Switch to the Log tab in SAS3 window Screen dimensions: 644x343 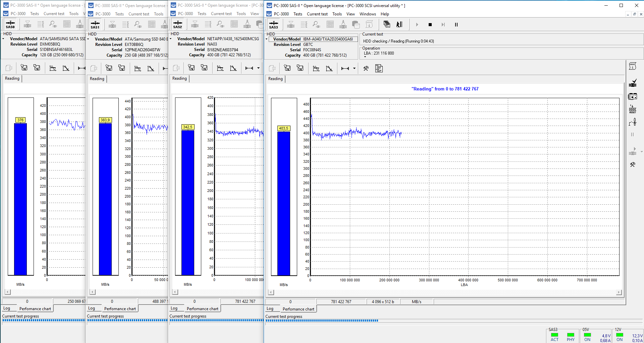[270, 309]
